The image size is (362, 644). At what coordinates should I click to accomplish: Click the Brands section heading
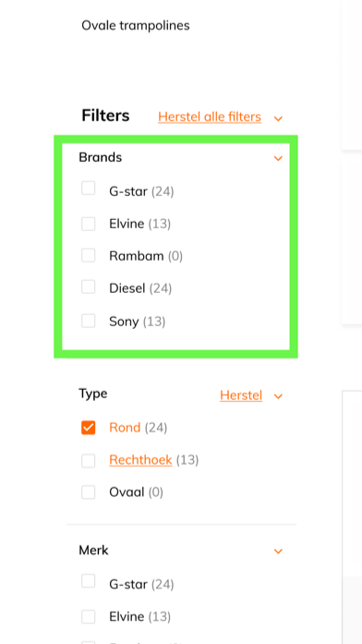coord(100,157)
